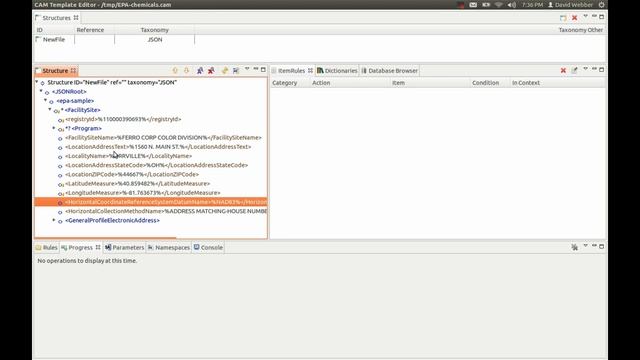Click the Taxonomy column header
Screen dimensions: 640x360
[155, 30]
